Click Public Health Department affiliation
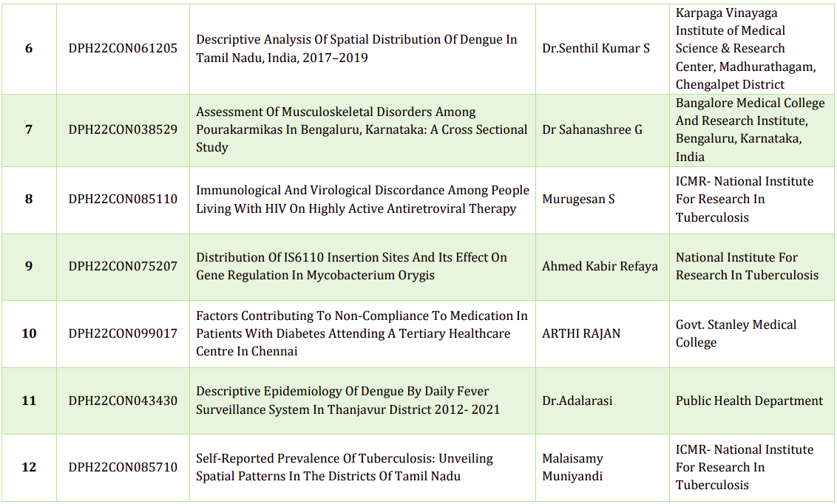The width and height of the screenshot is (837, 504). click(x=749, y=401)
